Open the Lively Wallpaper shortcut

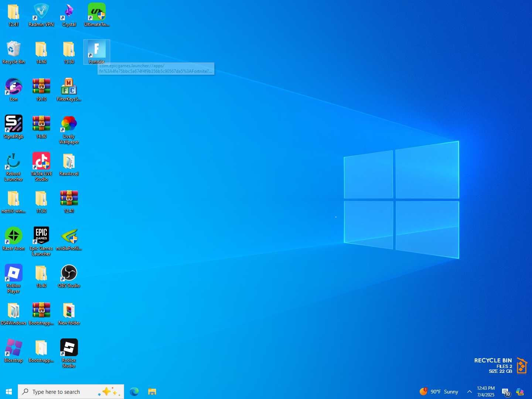(69, 130)
